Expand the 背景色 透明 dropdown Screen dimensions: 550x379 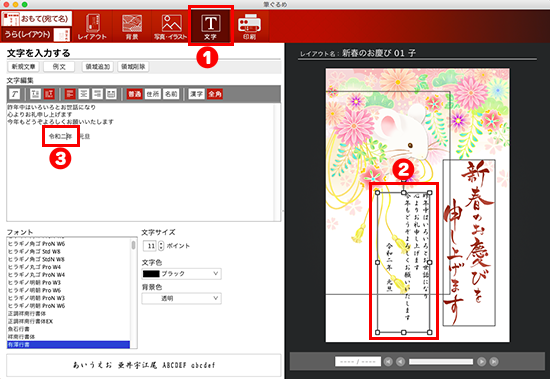coord(181,298)
